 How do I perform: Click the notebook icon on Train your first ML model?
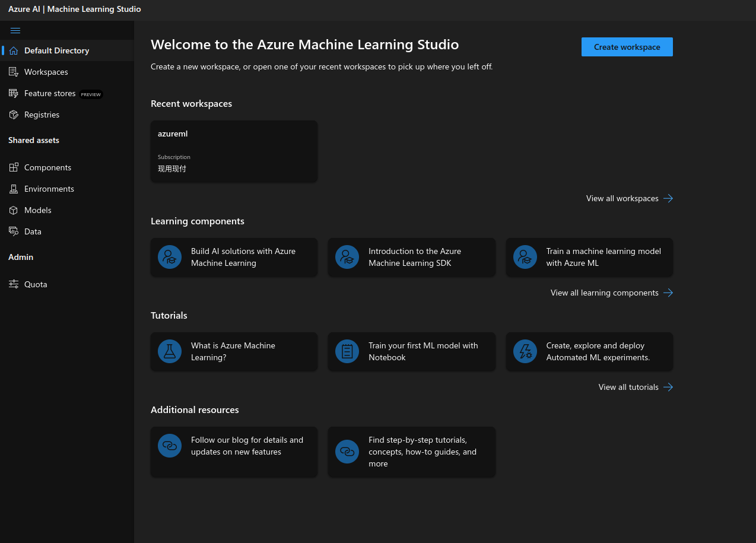[347, 351]
